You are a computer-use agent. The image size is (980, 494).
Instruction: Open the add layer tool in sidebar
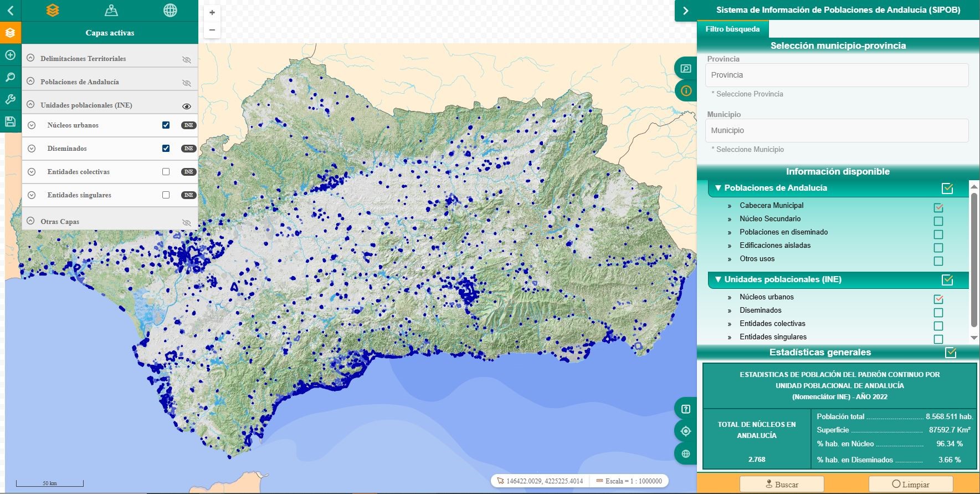pyautogui.click(x=10, y=55)
